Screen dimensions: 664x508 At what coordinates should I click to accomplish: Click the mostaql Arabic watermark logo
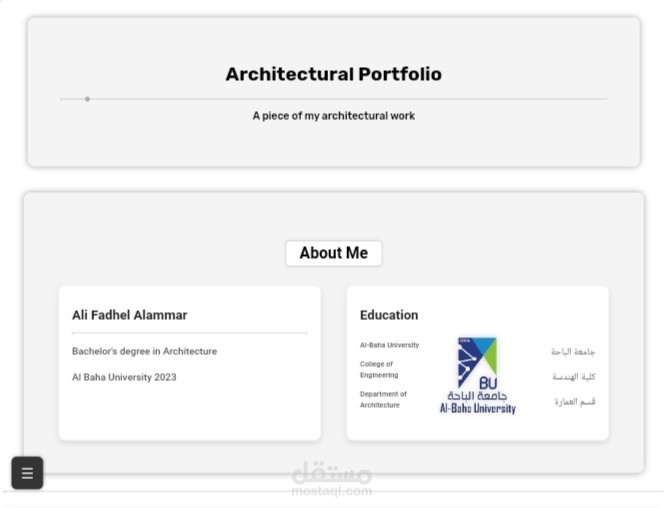(x=331, y=472)
